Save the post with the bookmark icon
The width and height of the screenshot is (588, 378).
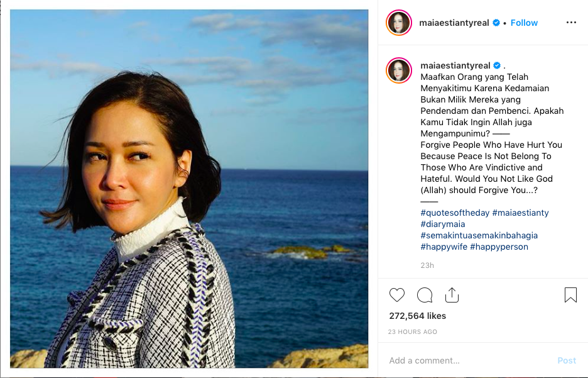point(570,295)
